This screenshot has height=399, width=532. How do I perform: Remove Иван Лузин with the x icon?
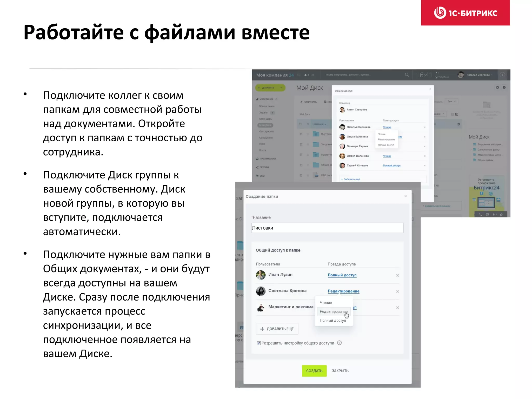pos(397,275)
